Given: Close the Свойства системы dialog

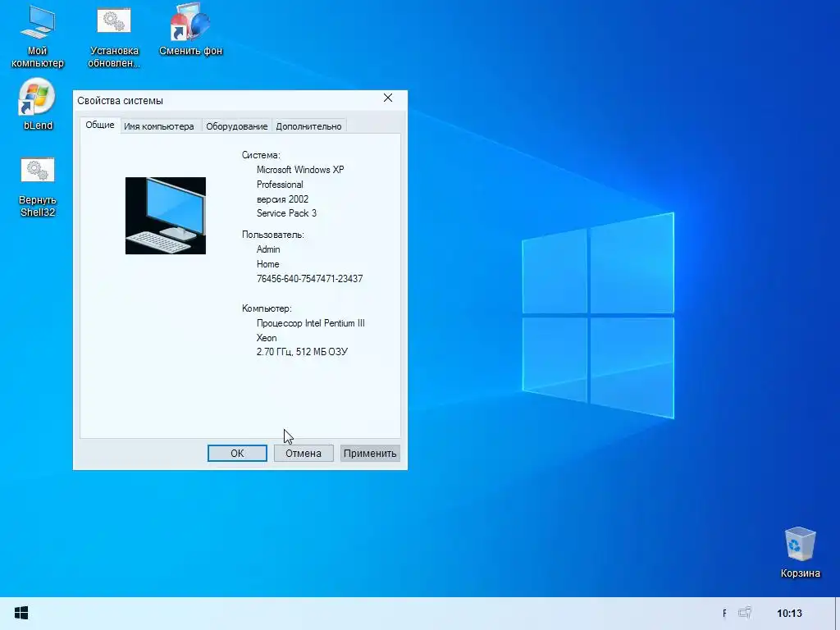Looking at the screenshot, I should tap(388, 98).
